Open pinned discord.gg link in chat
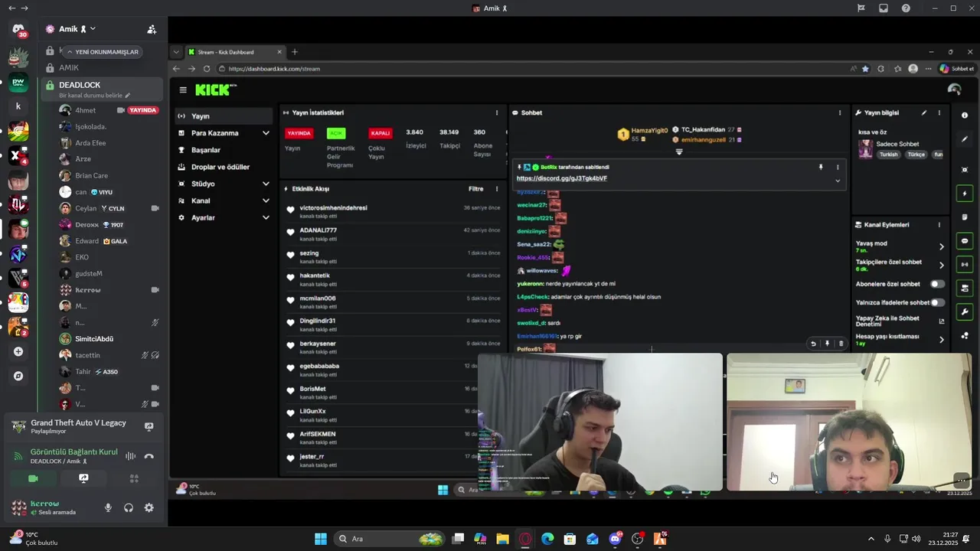Screen dimensions: 980x551 562,178
